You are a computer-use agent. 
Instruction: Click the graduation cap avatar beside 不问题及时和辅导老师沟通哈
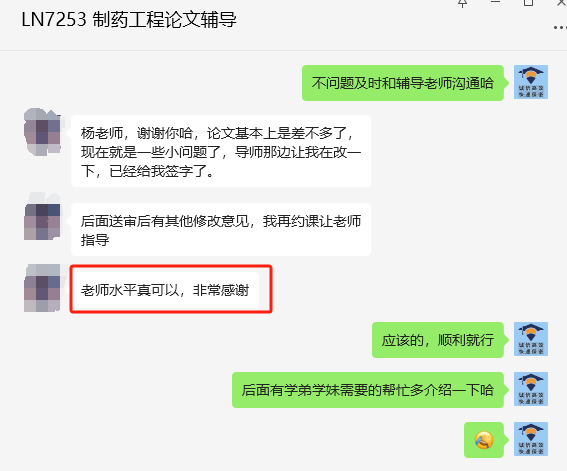tap(531, 82)
